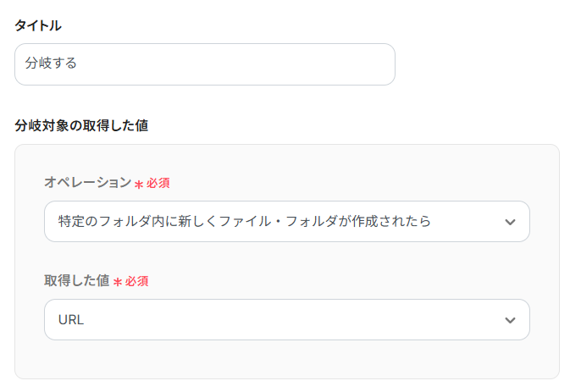Click the 分岐対象の取得した値 section heading
581x392 pixels.
(81, 125)
